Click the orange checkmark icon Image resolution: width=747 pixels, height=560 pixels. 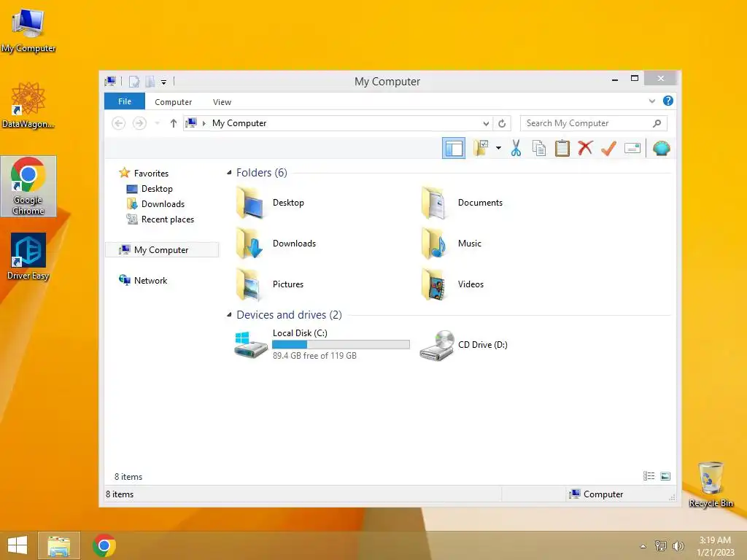(x=609, y=148)
